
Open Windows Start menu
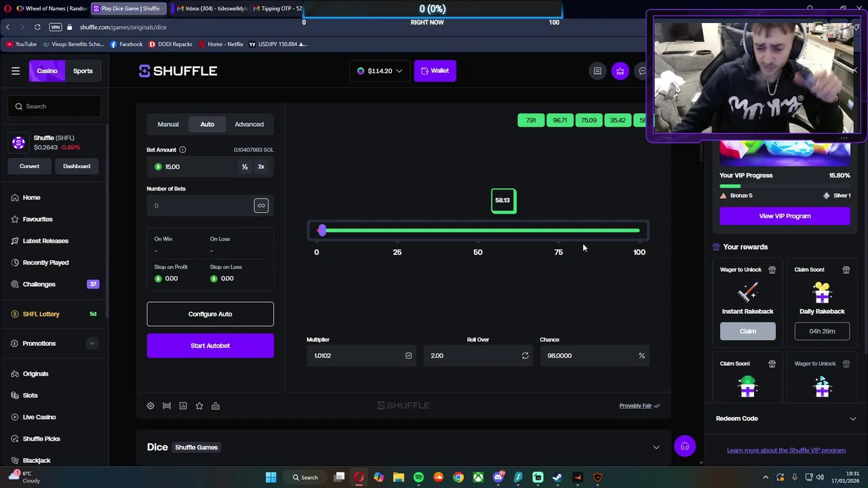pyautogui.click(x=271, y=477)
